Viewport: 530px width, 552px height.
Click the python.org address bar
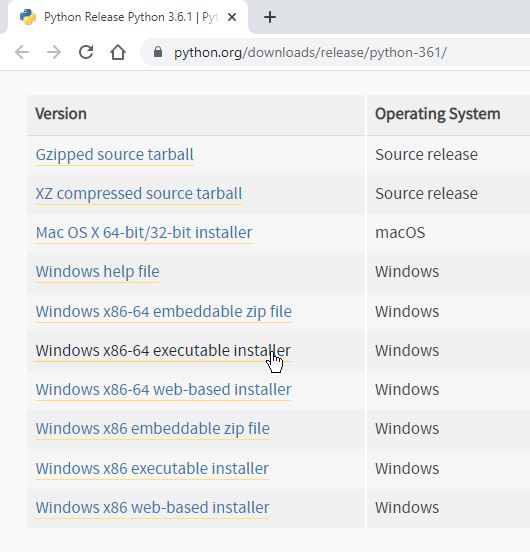[334, 52]
